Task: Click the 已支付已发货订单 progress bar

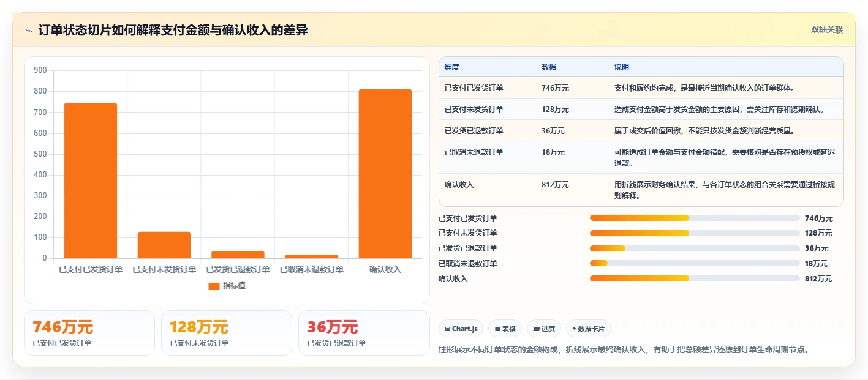Action: 695,218
